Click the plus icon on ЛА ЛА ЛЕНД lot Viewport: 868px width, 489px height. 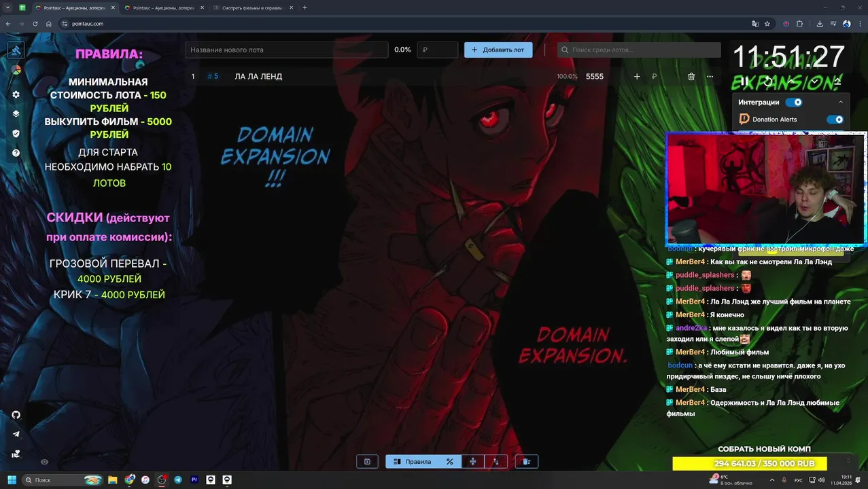[x=637, y=77]
